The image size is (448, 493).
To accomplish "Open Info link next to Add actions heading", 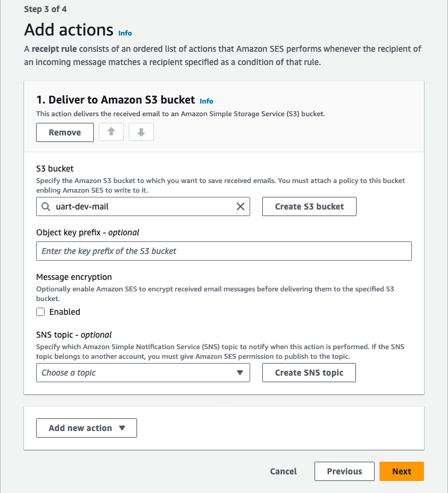I will point(125,33).
